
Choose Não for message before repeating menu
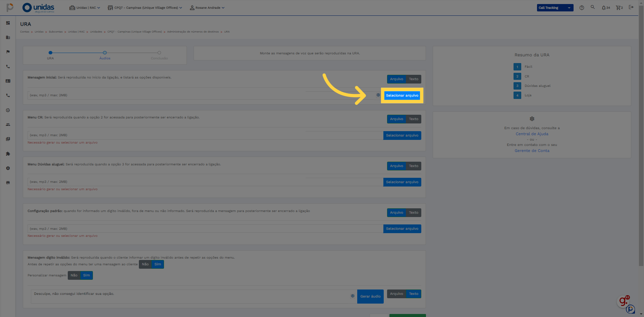tap(145, 264)
